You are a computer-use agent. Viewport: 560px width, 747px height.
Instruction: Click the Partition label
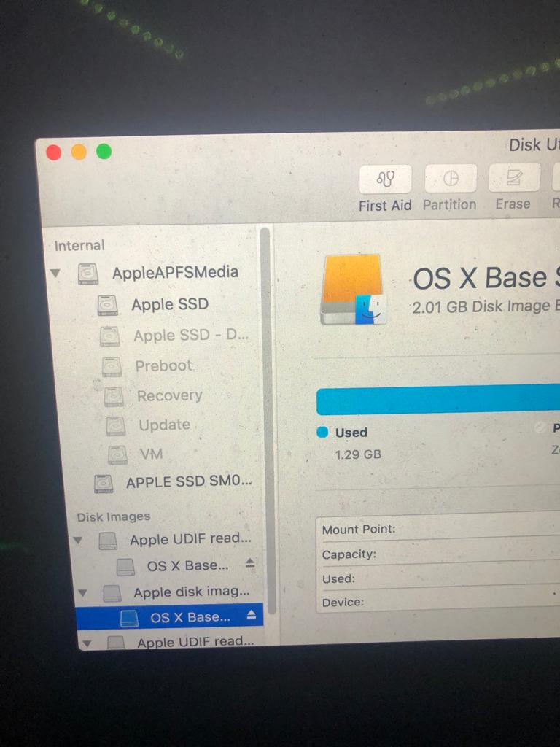point(449,205)
